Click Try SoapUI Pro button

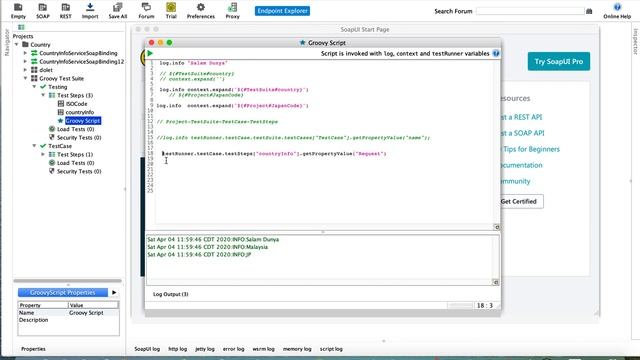(x=558, y=62)
